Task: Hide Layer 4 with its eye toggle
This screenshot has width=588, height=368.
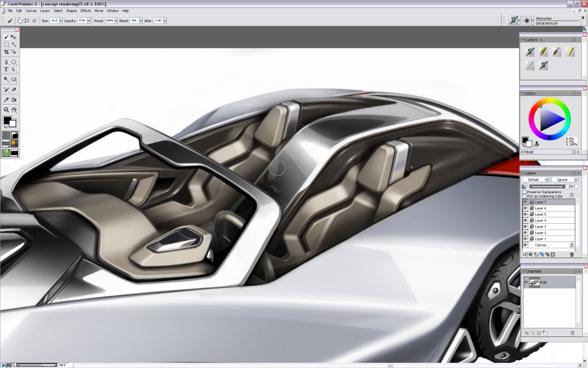Action: pos(525,220)
